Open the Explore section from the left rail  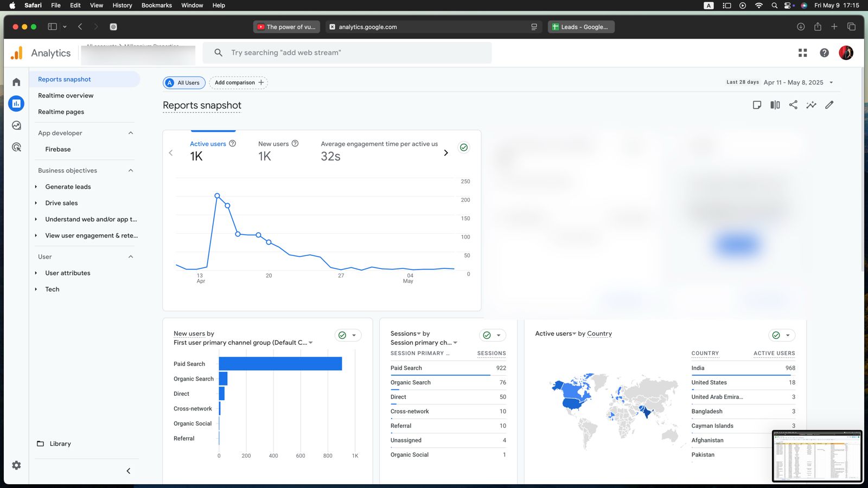click(x=16, y=125)
